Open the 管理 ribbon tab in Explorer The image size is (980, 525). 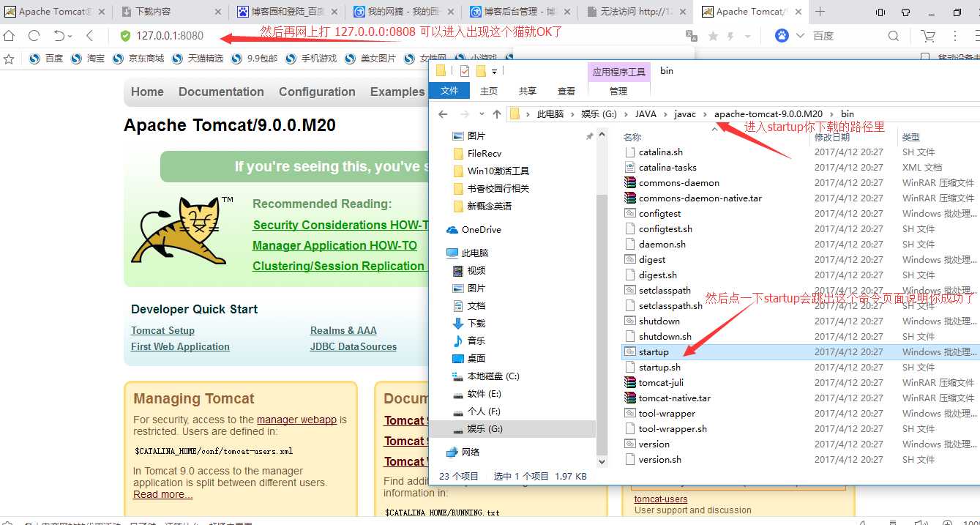click(x=618, y=91)
